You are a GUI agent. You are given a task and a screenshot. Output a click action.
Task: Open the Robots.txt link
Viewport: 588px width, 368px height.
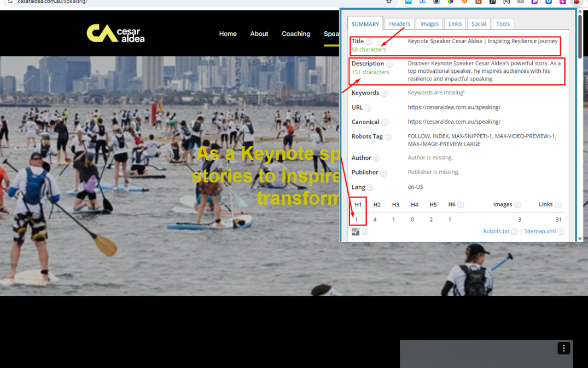[496, 231]
